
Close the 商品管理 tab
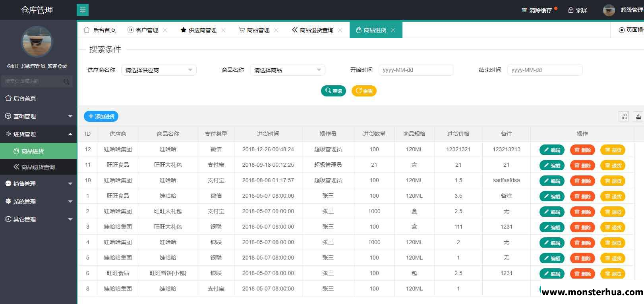click(x=276, y=30)
